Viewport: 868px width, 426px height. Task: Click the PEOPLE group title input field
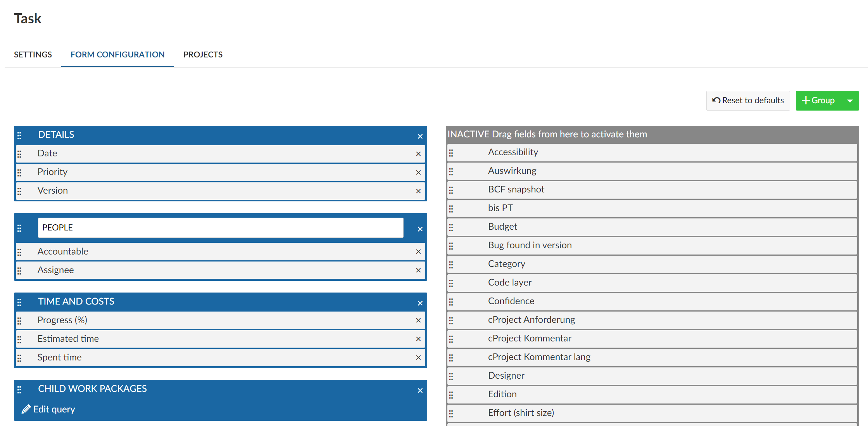coord(220,227)
